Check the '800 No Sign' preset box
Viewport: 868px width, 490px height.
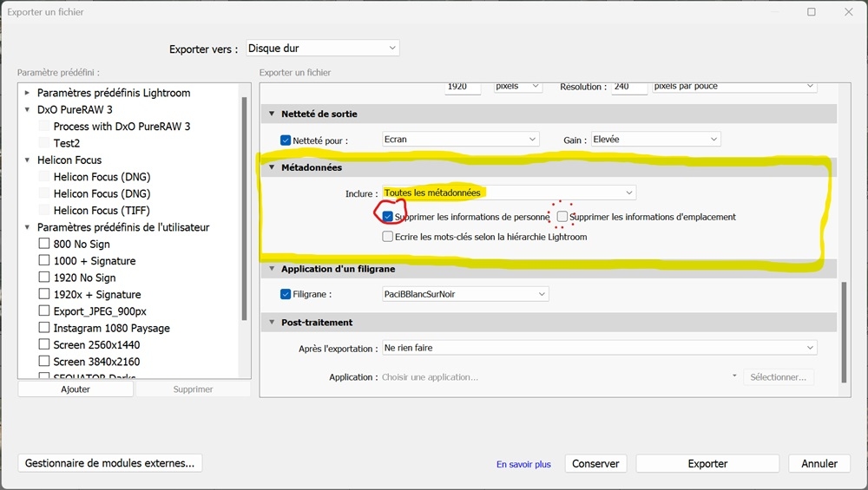(44, 244)
